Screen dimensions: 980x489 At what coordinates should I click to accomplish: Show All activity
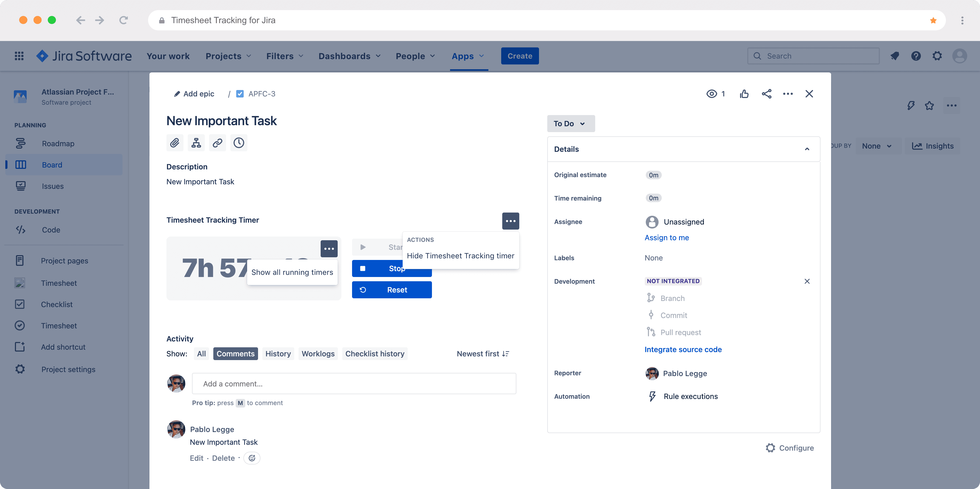click(201, 354)
